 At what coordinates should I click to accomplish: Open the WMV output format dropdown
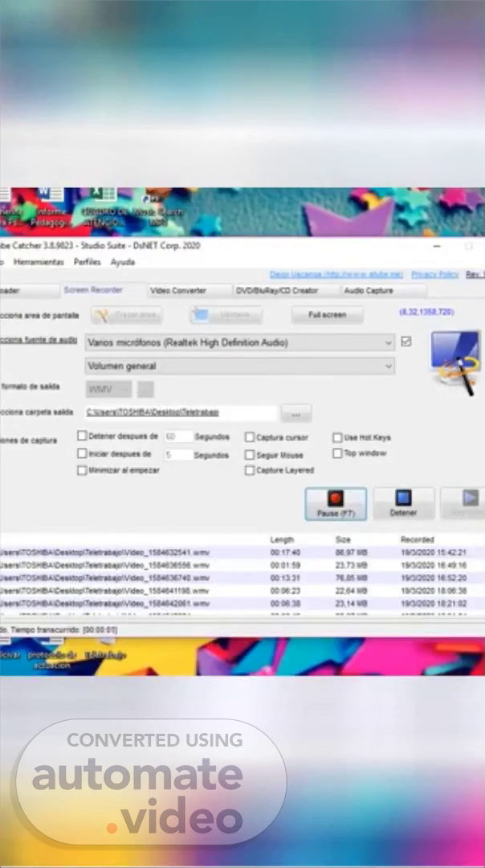pyautogui.click(x=108, y=390)
